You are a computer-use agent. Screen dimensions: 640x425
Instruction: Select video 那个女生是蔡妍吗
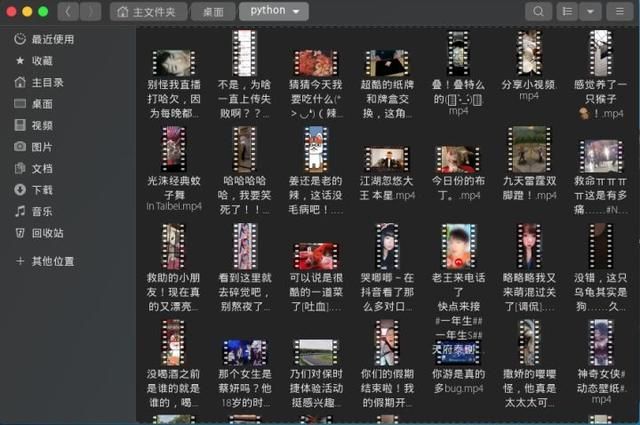tap(244, 374)
